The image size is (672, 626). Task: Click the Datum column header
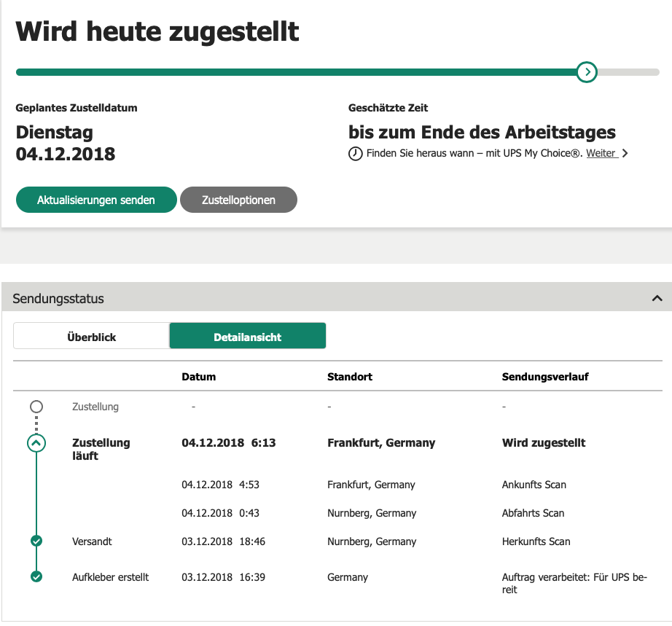198,377
